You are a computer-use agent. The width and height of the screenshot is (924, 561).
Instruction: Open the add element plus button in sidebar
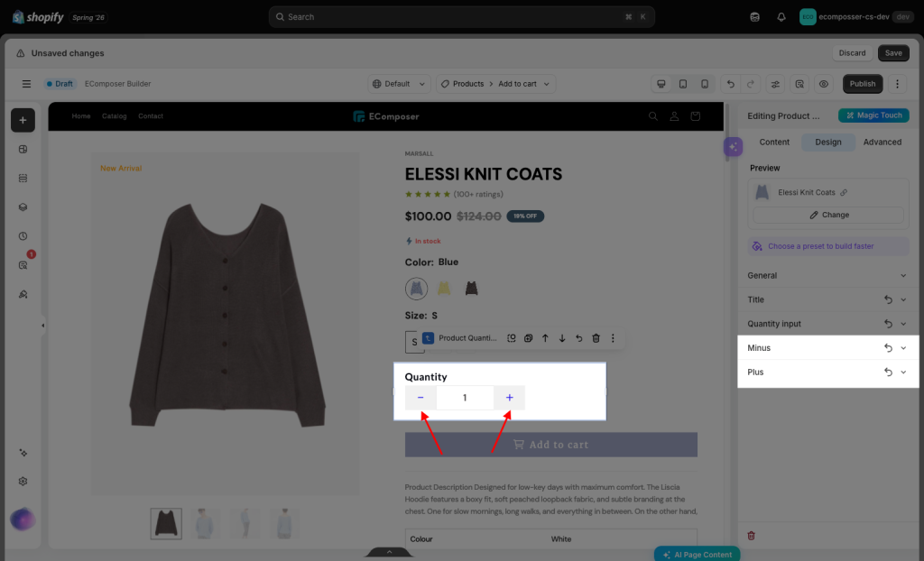click(23, 120)
